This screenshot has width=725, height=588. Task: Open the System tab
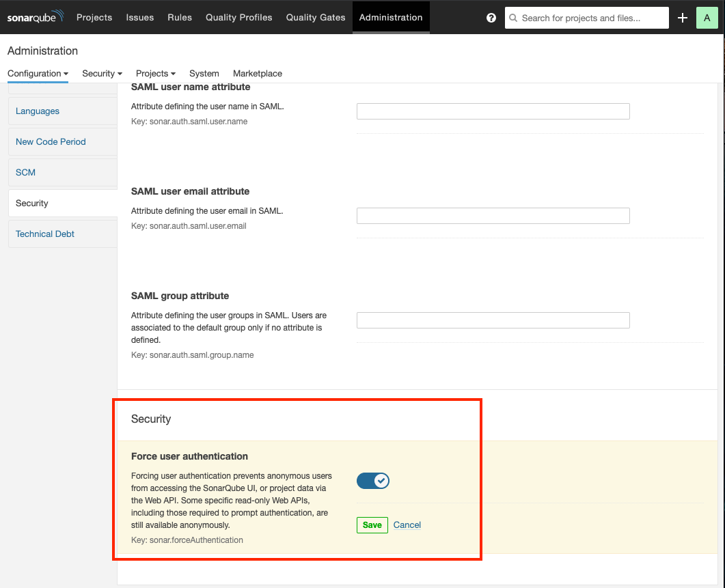pyautogui.click(x=204, y=73)
